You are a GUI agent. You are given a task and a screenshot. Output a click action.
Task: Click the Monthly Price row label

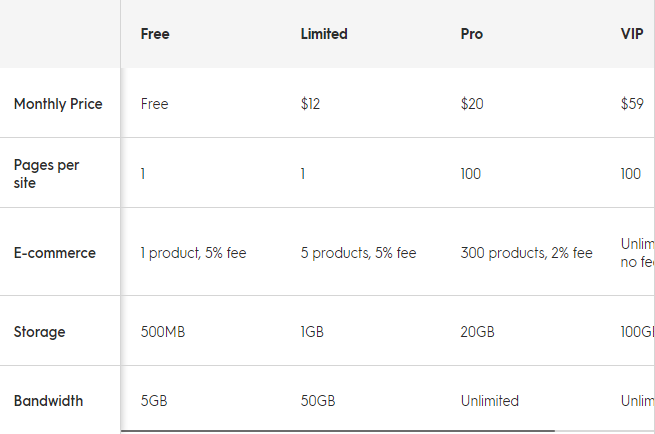click(58, 104)
